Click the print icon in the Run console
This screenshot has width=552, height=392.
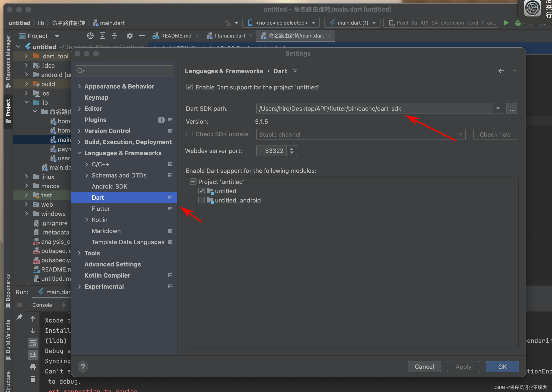tap(33, 367)
